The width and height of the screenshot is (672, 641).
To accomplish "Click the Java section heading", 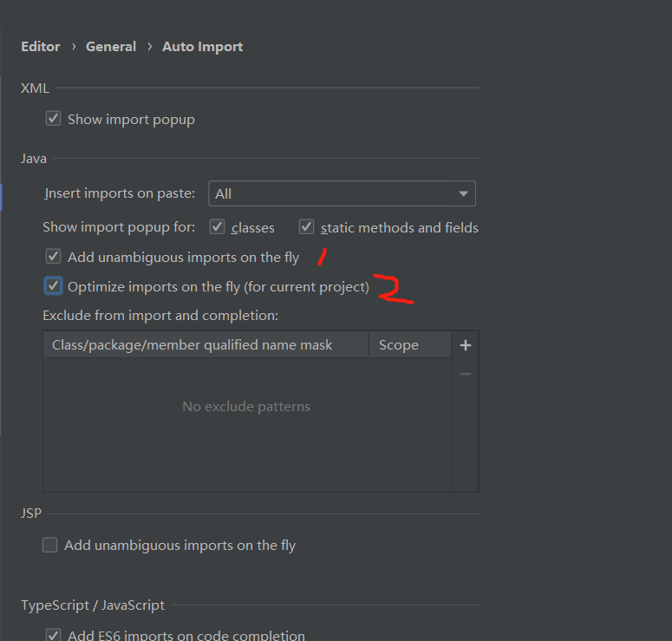I will click(x=34, y=159).
